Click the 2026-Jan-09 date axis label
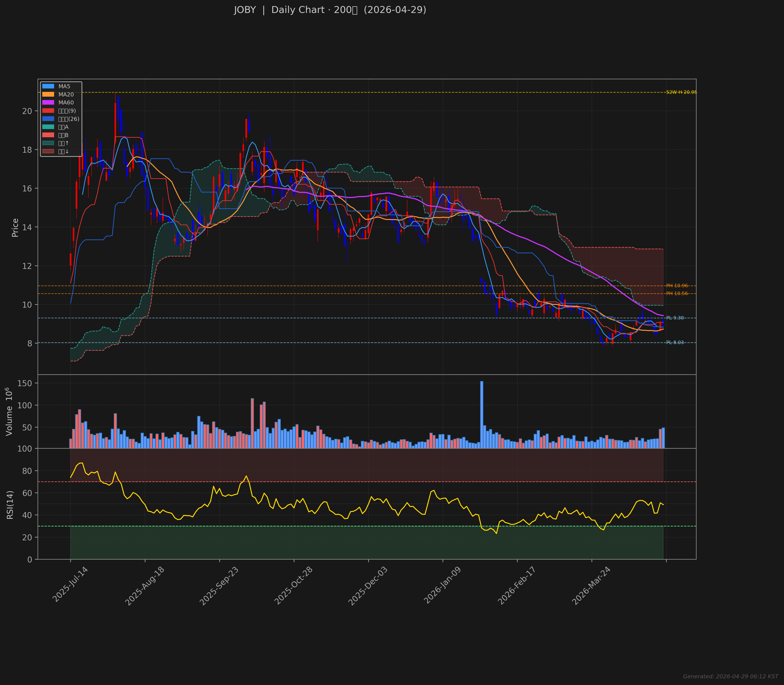The height and width of the screenshot is (685, 784). coord(442,586)
